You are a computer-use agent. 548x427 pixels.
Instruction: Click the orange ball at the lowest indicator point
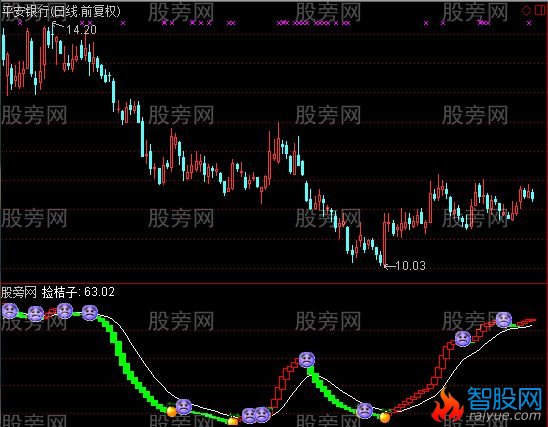pos(233,421)
